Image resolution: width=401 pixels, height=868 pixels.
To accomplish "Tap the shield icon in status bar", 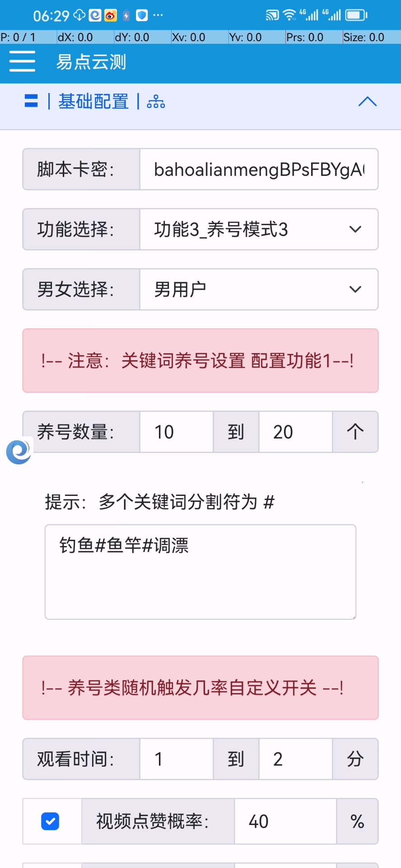I will click(142, 16).
